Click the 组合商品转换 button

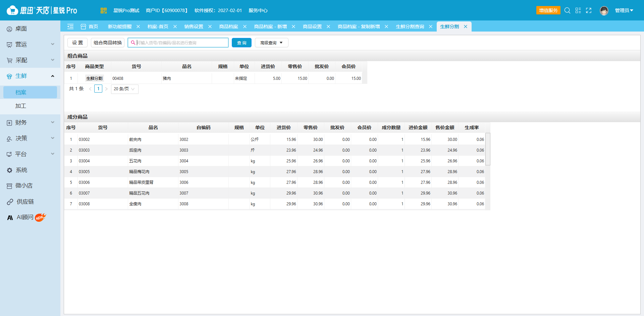click(x=108, y=43)
